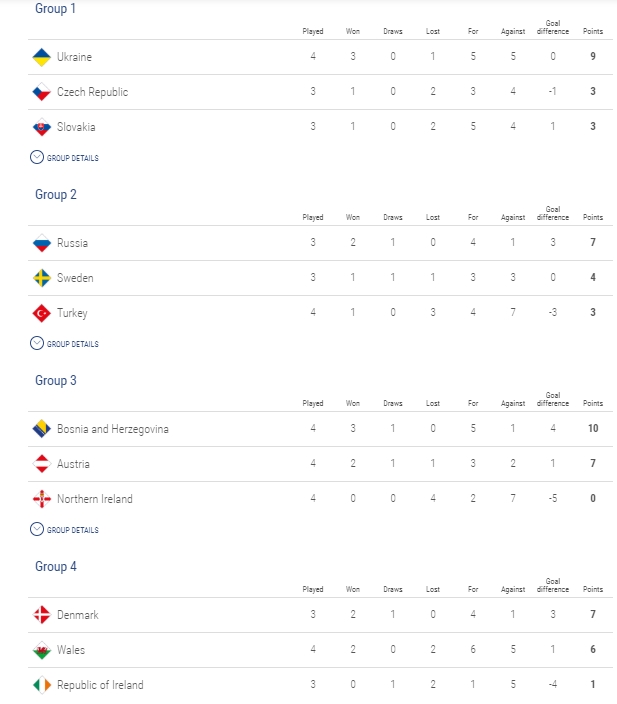Open the Austria team name link
Image resolution: width=617 pixels, height=704 pixels.
(73, 464)
